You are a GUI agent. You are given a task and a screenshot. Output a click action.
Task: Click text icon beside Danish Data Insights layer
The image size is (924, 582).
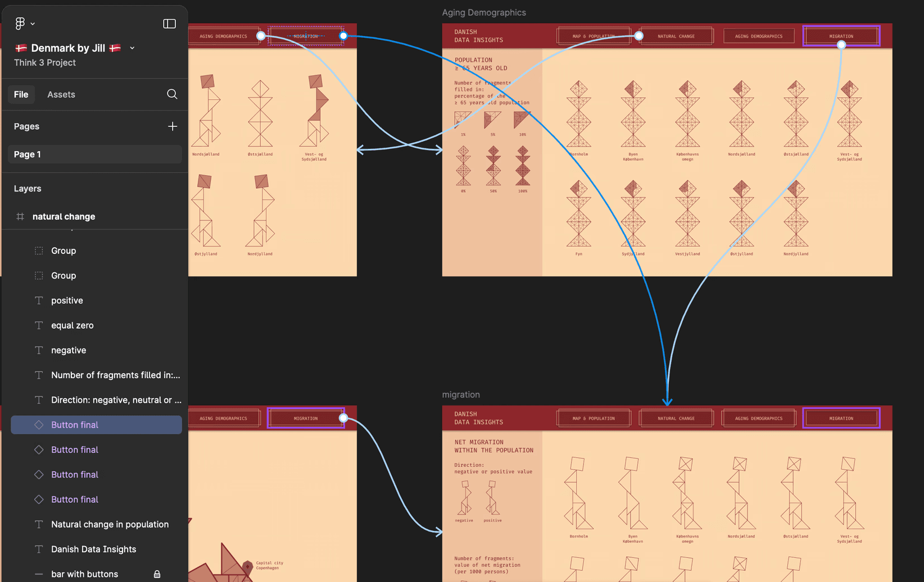coord(39,549)
